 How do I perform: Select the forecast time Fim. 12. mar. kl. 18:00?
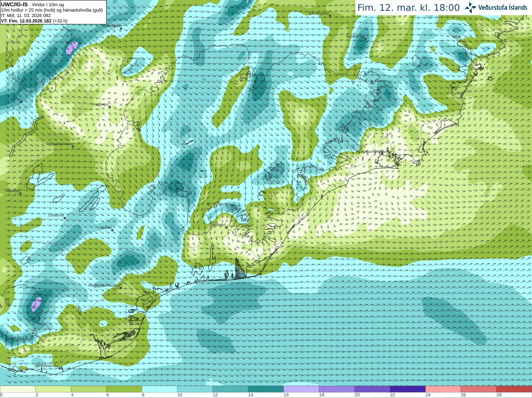[x=409, y=8]
